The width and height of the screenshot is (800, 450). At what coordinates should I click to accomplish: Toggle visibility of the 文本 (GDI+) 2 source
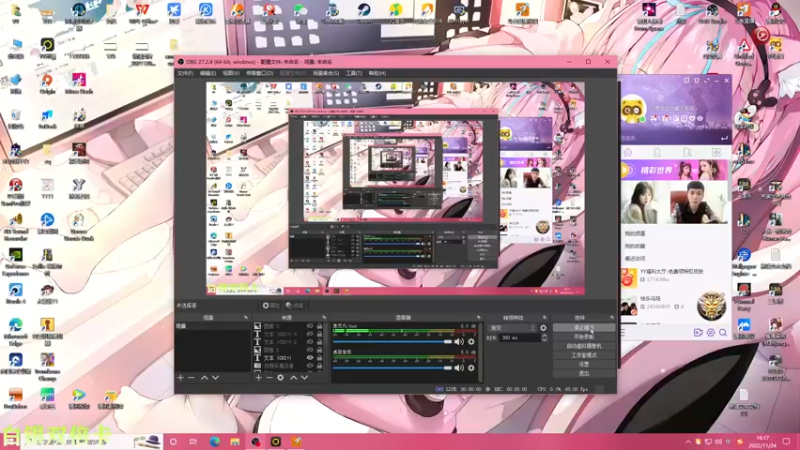[310, 342]
